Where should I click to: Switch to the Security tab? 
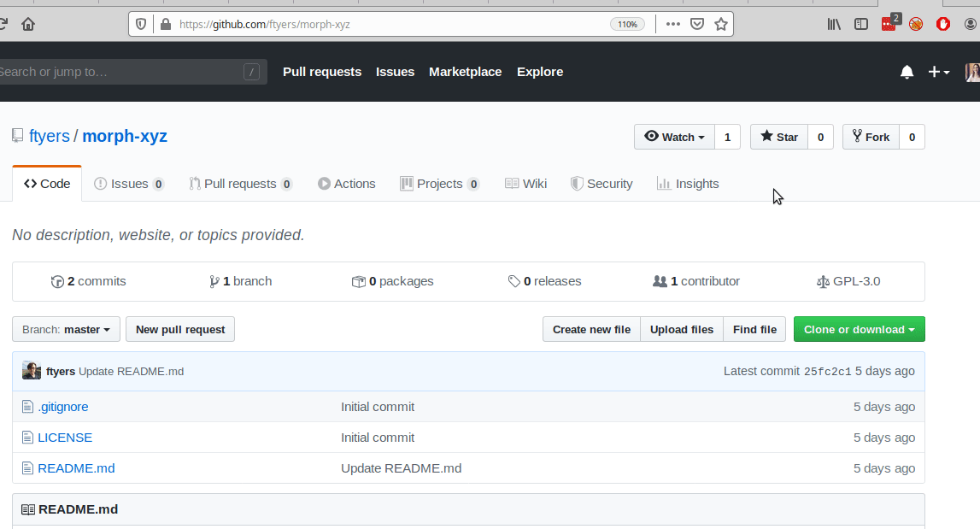(x=601, y=184)
